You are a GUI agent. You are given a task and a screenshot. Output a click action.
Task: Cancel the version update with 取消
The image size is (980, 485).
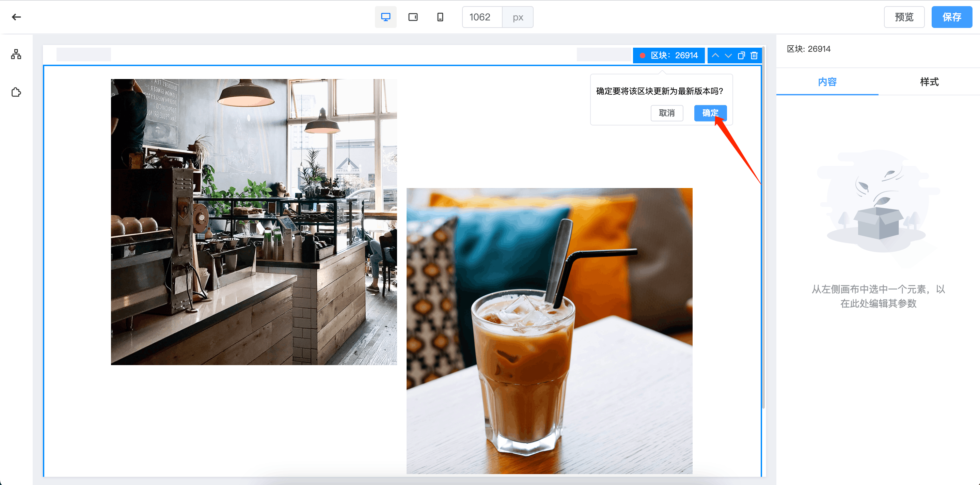click(x=667, y=113)
